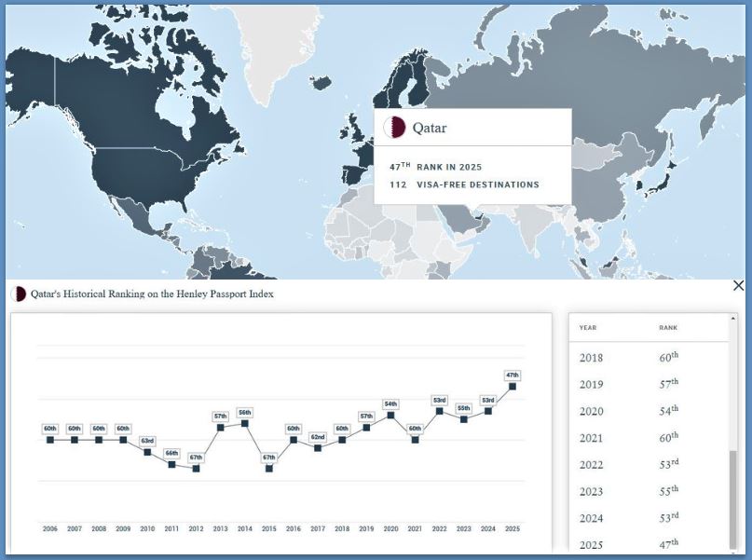752x560 pixels.
Task: Pick the 2008 data point square on the chart
Action: click(x=99, y=440)
